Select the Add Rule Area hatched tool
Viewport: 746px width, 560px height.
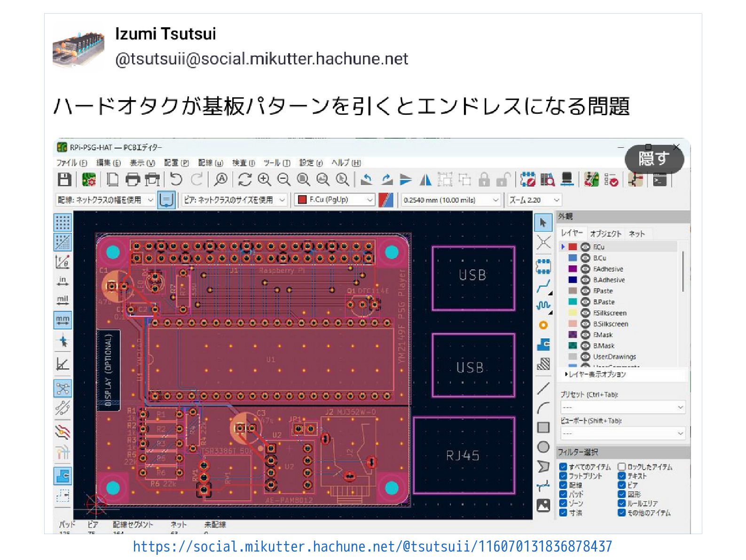(543, 364)
